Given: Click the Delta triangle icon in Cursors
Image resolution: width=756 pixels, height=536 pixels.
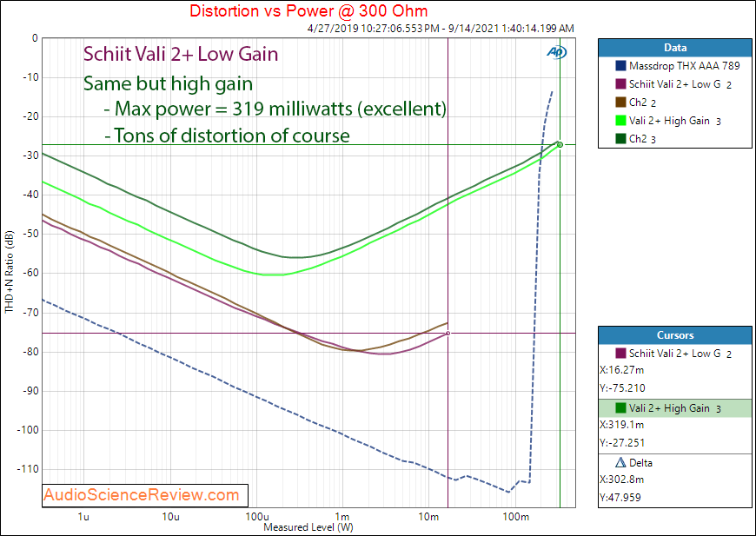Looking at the screenshot, I should click(x=621, y=463).
